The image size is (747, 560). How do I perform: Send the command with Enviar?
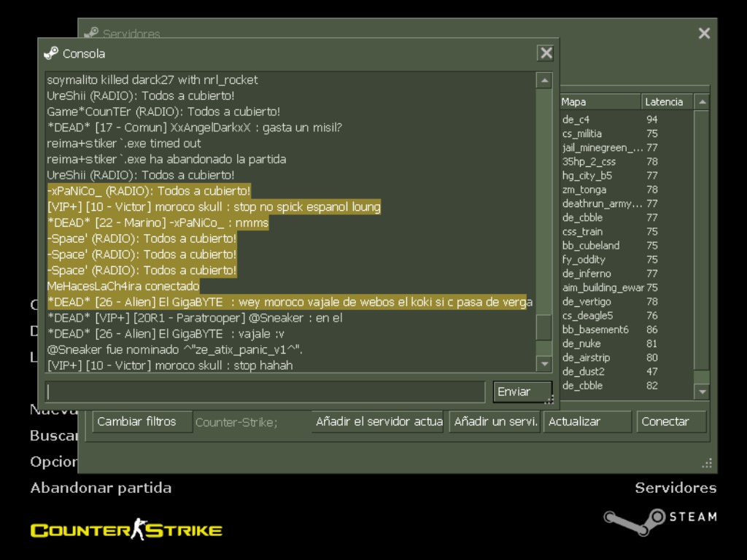522,392
